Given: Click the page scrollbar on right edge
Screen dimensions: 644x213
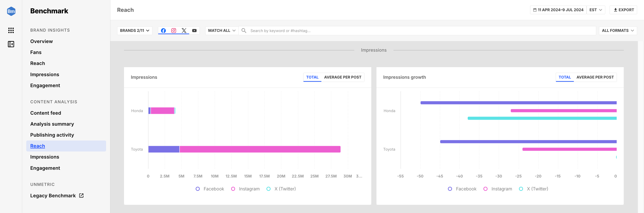Looking at the screenshot, I should tap(641, 127).
